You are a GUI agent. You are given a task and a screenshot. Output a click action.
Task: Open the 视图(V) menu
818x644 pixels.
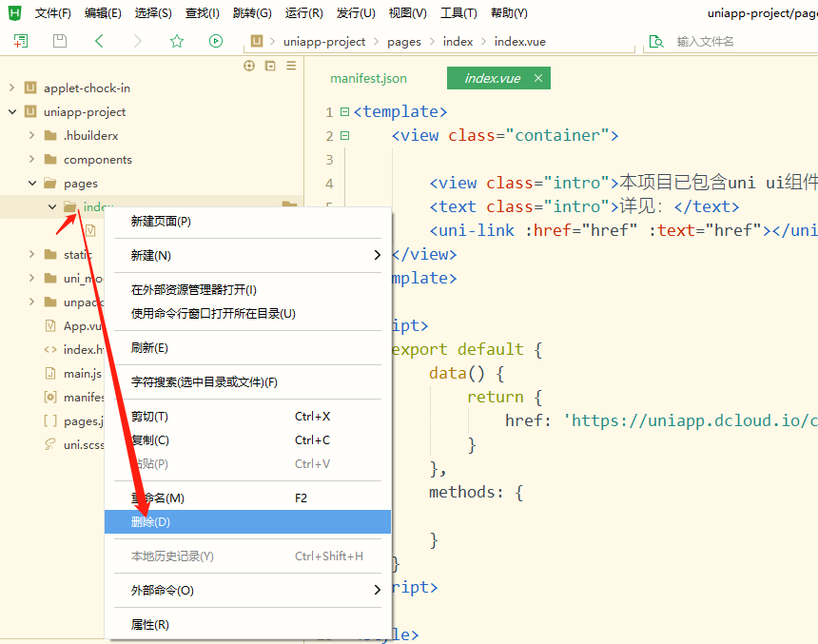407,13
